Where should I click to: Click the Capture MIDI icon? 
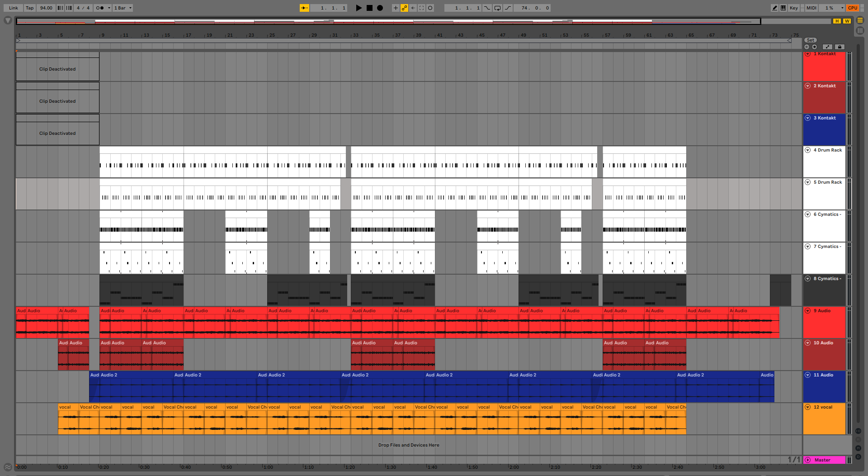pos(421,8)
